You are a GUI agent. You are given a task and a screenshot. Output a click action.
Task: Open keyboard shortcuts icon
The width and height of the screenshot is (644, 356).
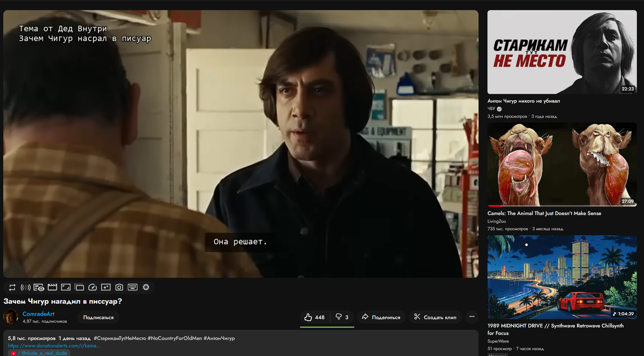[132, 287]
